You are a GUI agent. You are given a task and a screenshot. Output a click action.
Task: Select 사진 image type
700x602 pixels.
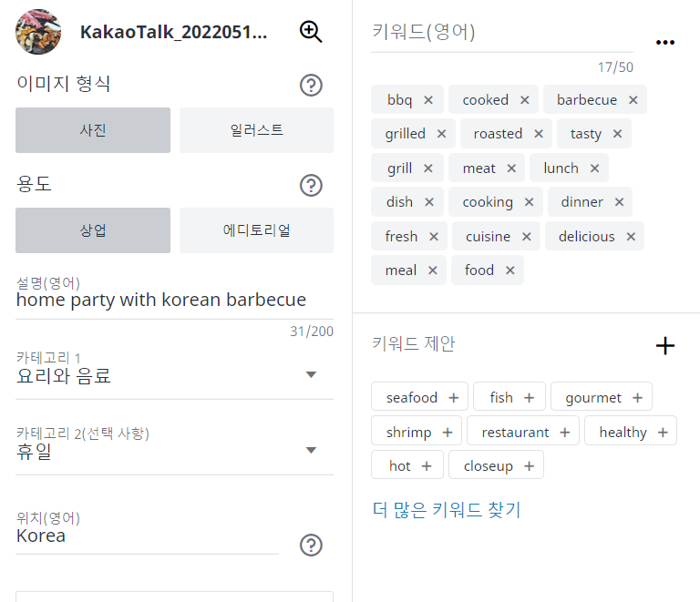click(x=93, y=130)
